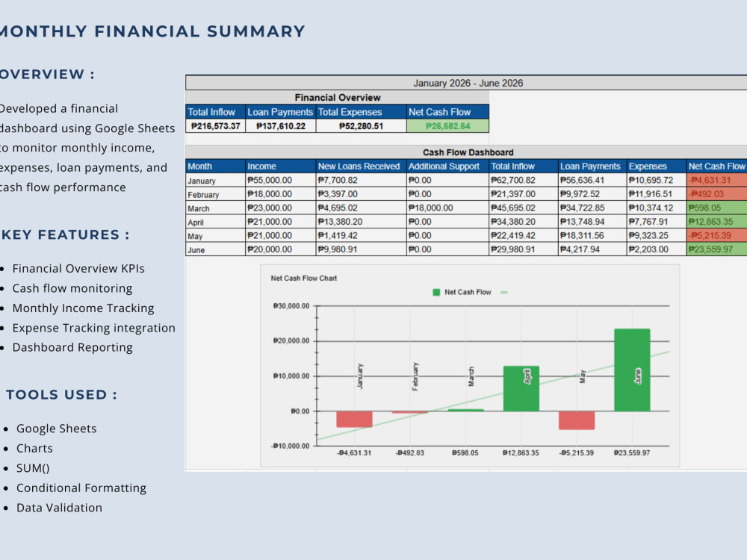Select March additional support ₱18,000.00
The image size is (747, 560).
431,208
